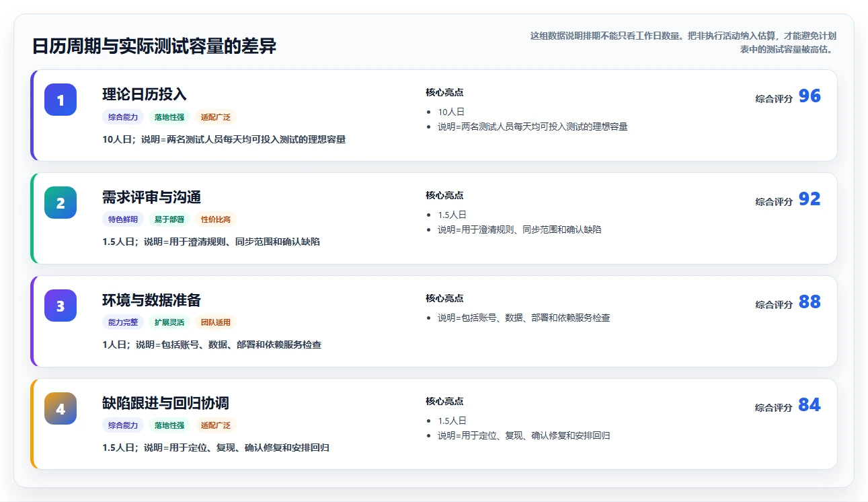Click bold summary line 1.5人日；说明=用于澄清规则
This screenshot has width=868, height=502.
(x=211, y=242)
